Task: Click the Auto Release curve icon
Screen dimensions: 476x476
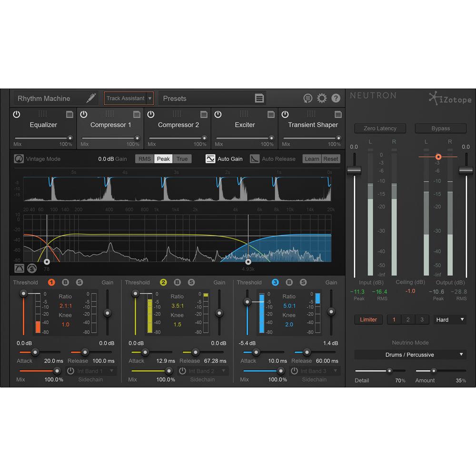Action: (254, 159)
